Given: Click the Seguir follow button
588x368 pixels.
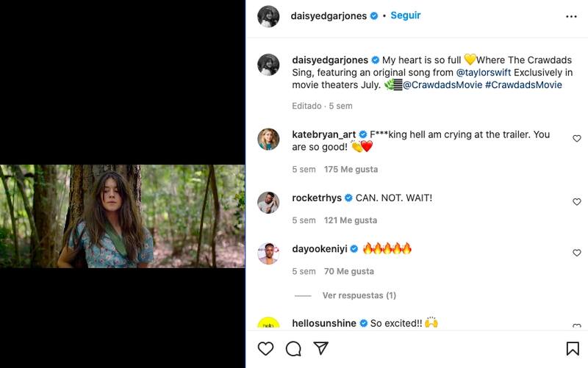Looking at the screenshot, I should [x=406, y=15].
